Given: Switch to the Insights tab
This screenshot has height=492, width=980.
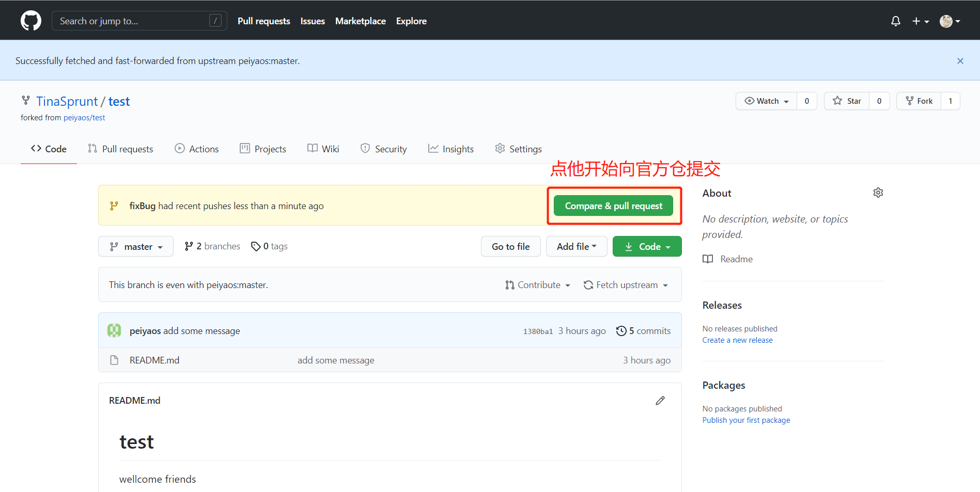Looking at the screenshot, I should click(451, 149).
